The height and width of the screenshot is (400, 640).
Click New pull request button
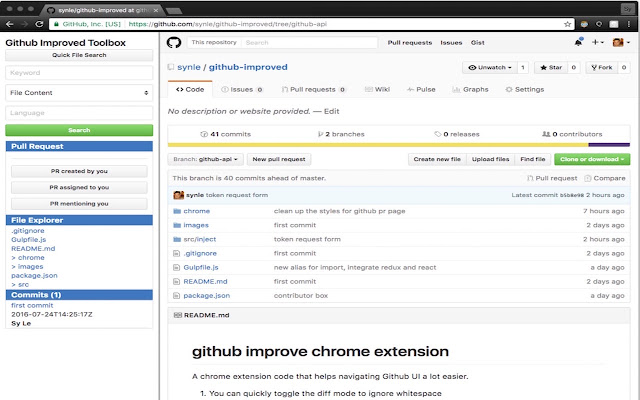[279, 159]
